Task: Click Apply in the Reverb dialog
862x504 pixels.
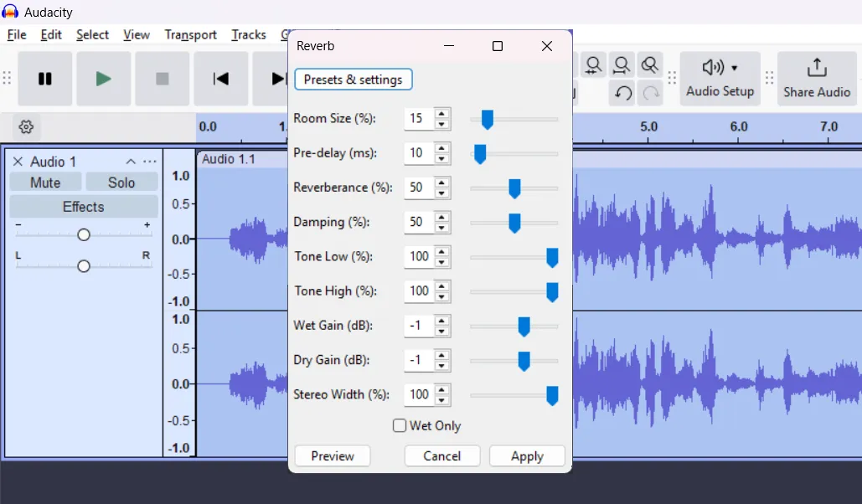Action: pyautogui.click(x=527, y=456)
